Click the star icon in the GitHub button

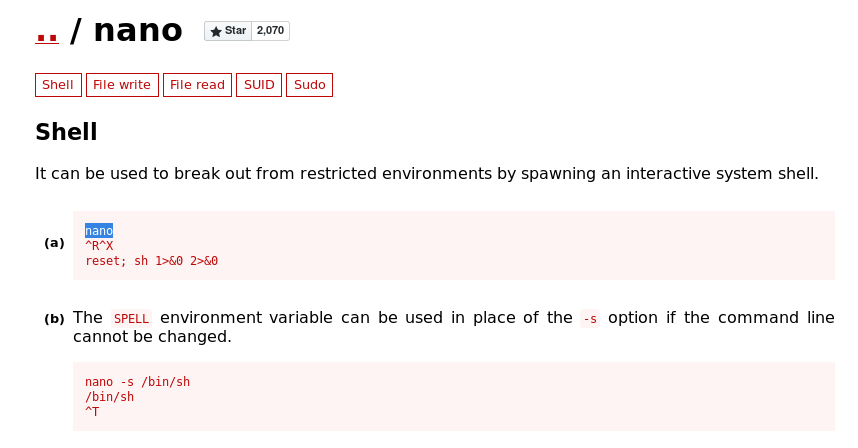[216, 31]
